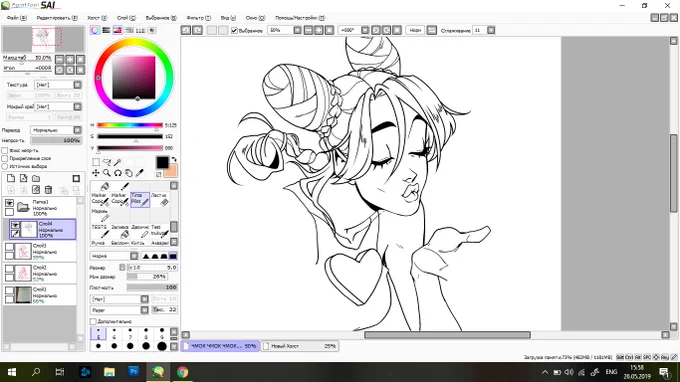Select the rectangular selection tool
The image size is (680, 382).
96,162
